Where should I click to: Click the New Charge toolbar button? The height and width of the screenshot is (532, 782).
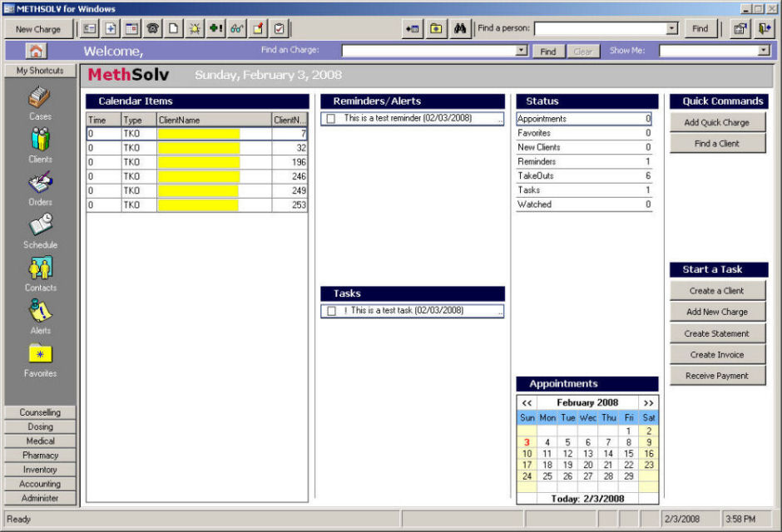(x=38, y=29)
